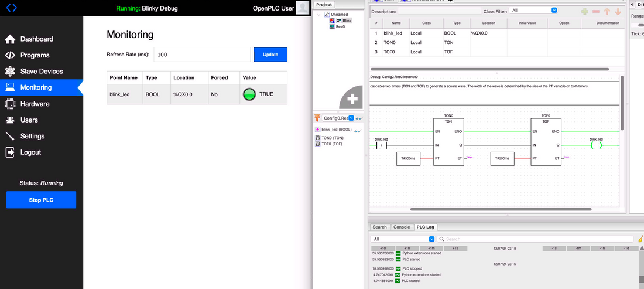644x289 pixels.
Task: Toggle debug glasses next to blink_led (BOOL)
Action: tap(358, 129)
